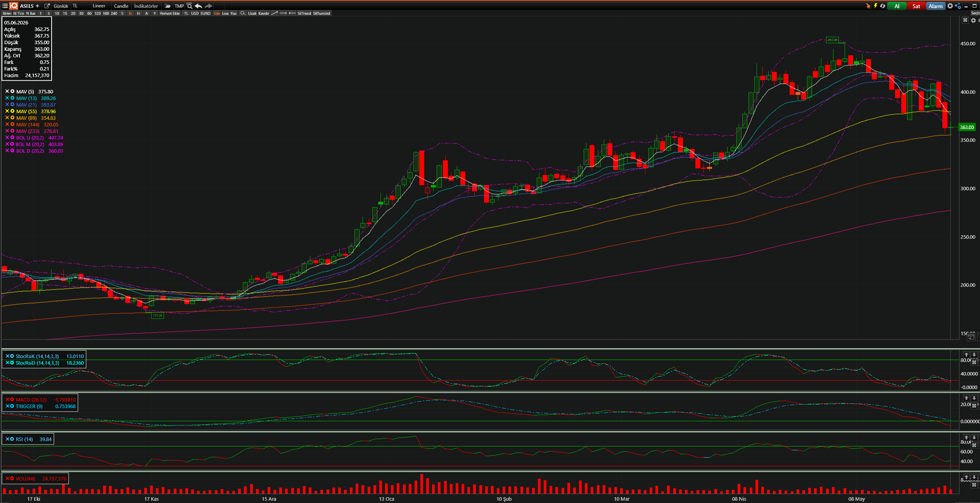Click the red Sat sell button
Image resolution: width=980 pixels, height=503 pixels.
click(x=916, y=6)
